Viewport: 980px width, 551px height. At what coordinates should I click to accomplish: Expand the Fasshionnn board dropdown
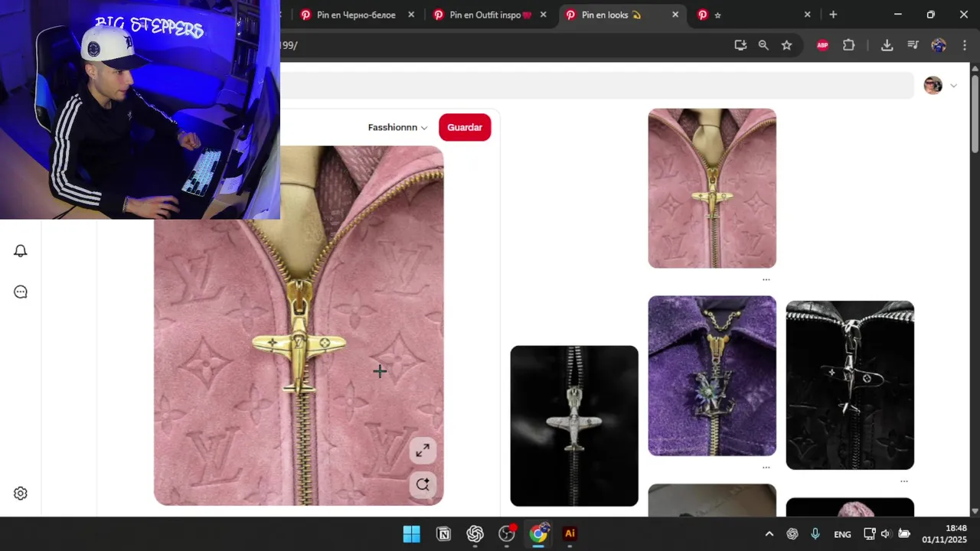click(397, 128)
